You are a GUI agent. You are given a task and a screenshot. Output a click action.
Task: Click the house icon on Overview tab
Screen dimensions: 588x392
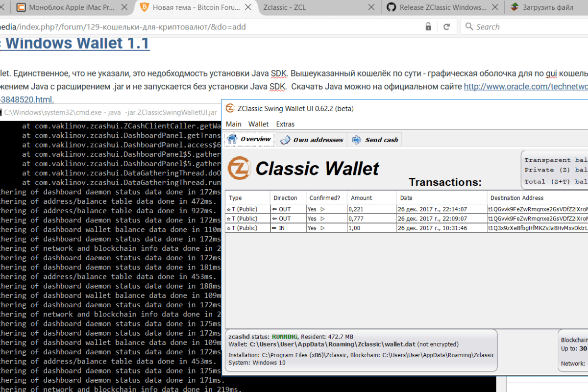[232, 140]
